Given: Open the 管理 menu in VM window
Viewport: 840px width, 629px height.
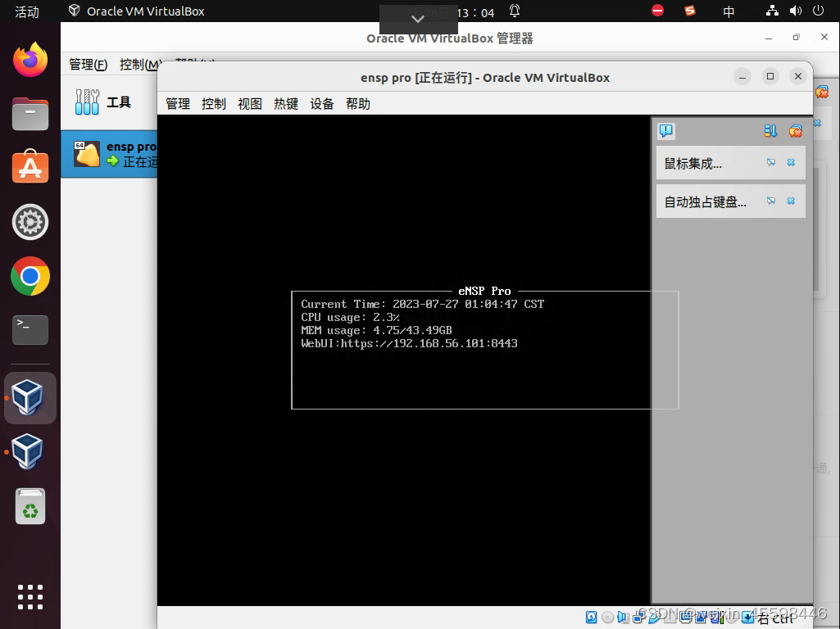Looking at the screenshot, I should [178, 104].
